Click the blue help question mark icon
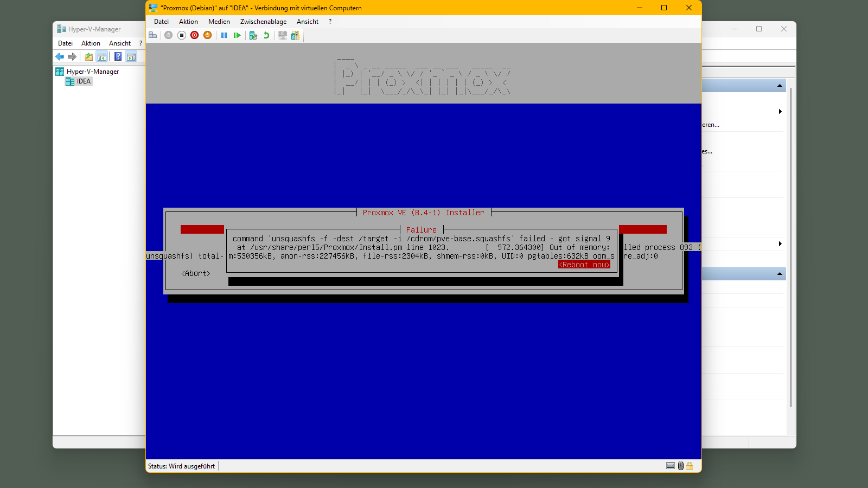 click(x=118, y=56)
